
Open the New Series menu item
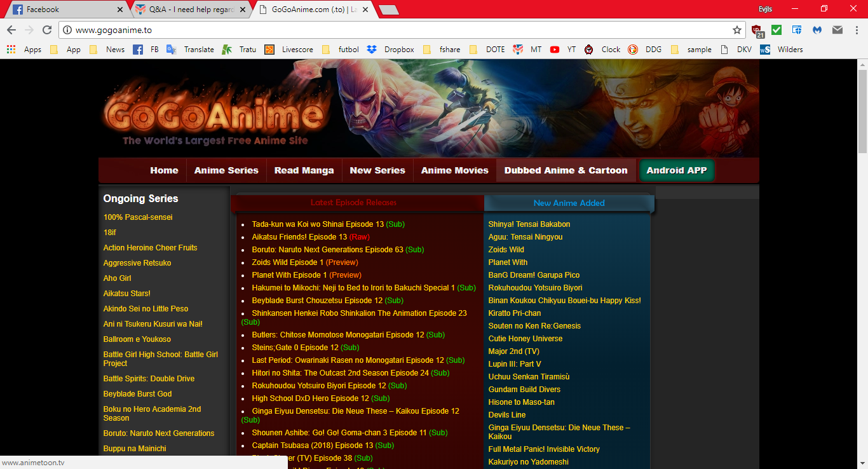(377, 170)
